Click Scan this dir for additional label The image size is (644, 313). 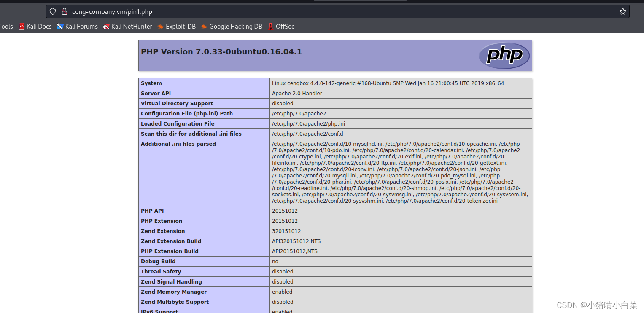click(191, 134)
